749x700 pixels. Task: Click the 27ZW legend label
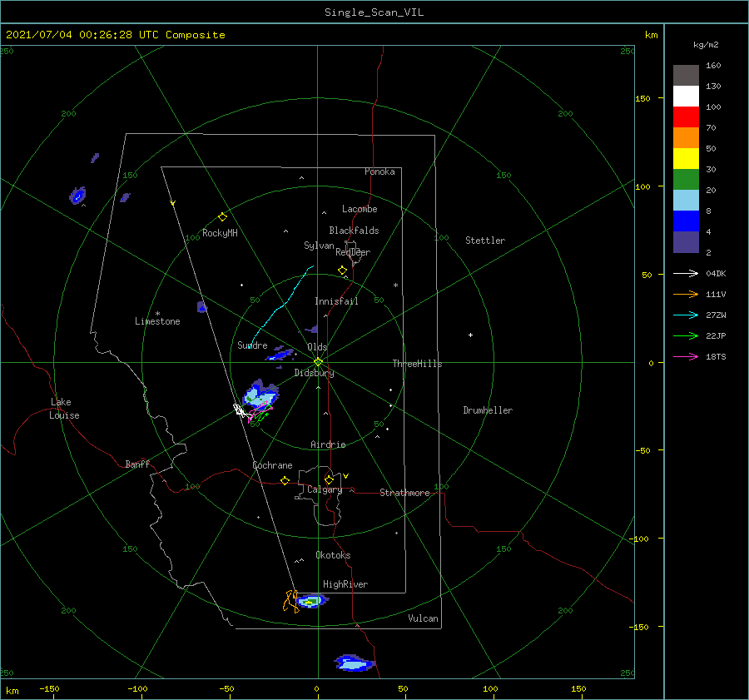click(716, 315)
